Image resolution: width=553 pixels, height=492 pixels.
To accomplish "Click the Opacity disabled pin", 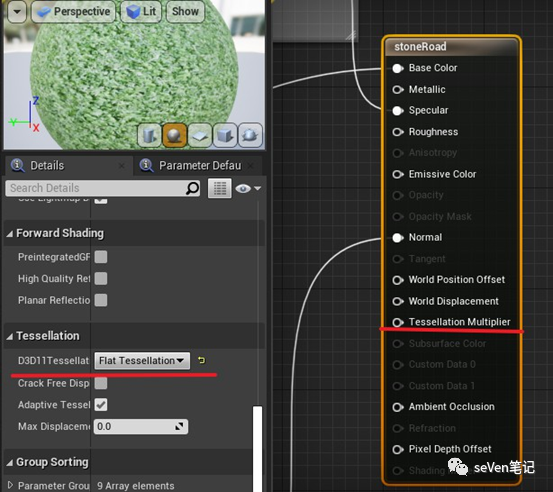I will [397, 195].
